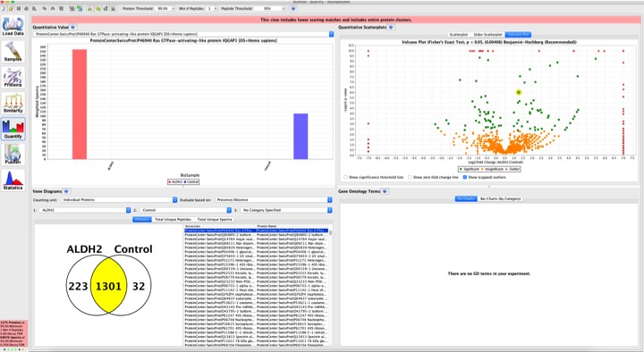Viewport: 644px width, 352px height.
Task: Click the Significant Insignificant Outlier legend box
Action: point(489,169)
